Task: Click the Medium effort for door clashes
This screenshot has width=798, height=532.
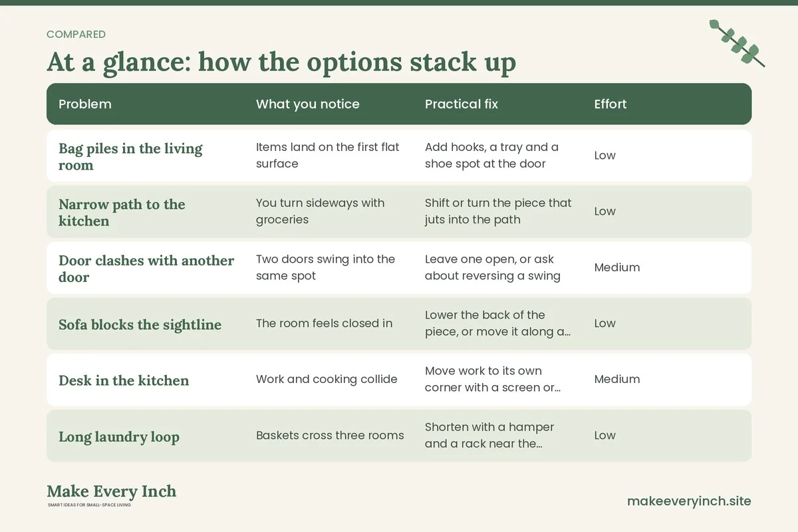Action: tap(617, 267)
